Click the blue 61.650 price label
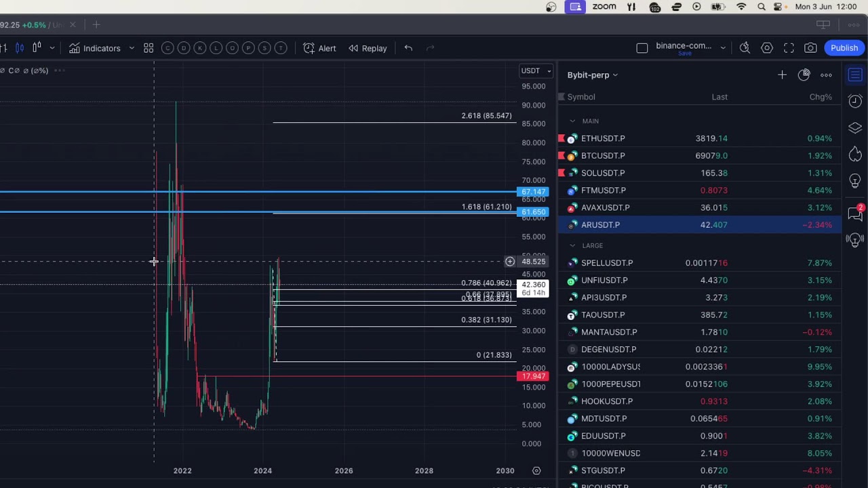868x488 pixels. tap(534, 212)
